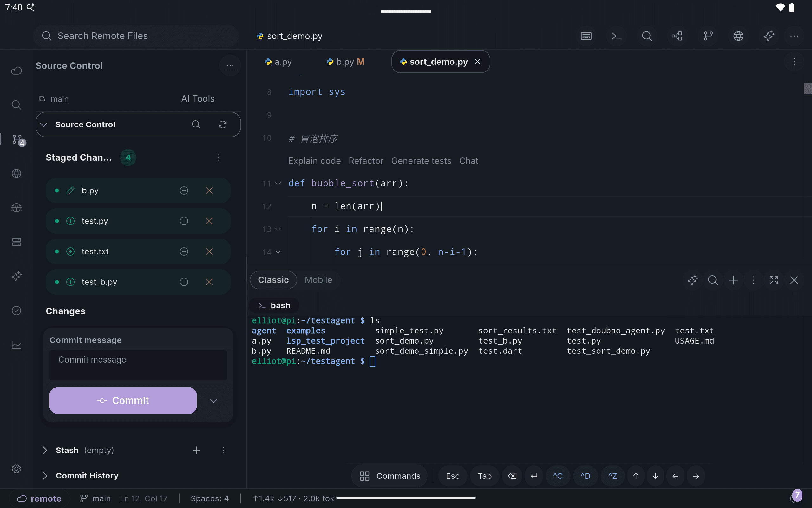Switch terminal to Classic mode
The image size is (812, 508).
(273, 280)
